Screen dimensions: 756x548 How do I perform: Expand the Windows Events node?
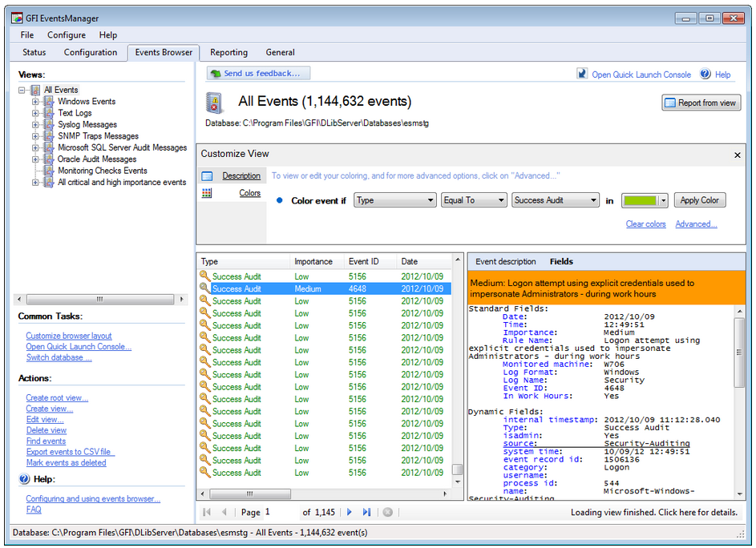click(x=35, y=102)
